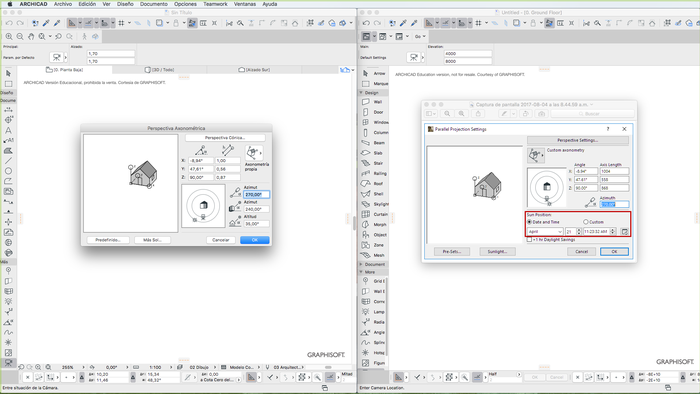Click circular camera dial in Spanish dialog

coord(203,206)
